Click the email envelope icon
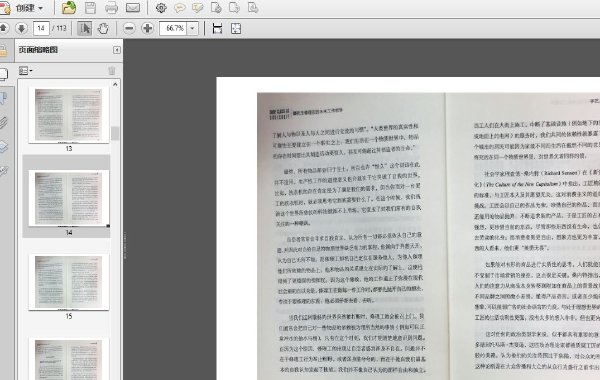 coord(133,8)
